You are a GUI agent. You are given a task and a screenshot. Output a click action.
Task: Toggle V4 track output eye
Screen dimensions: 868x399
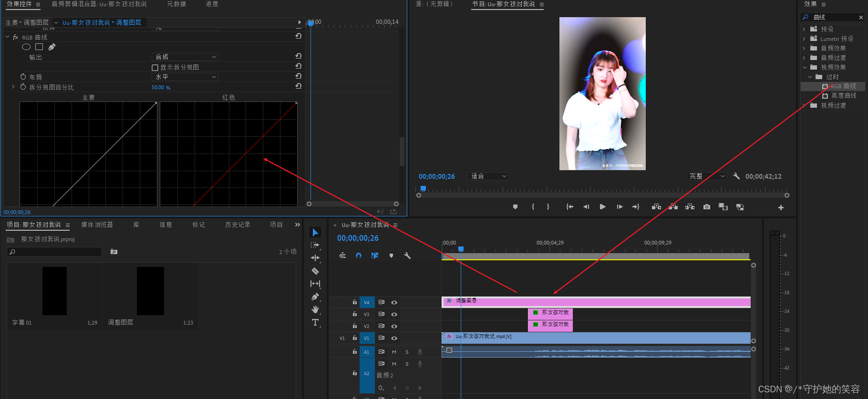[394, 302]
